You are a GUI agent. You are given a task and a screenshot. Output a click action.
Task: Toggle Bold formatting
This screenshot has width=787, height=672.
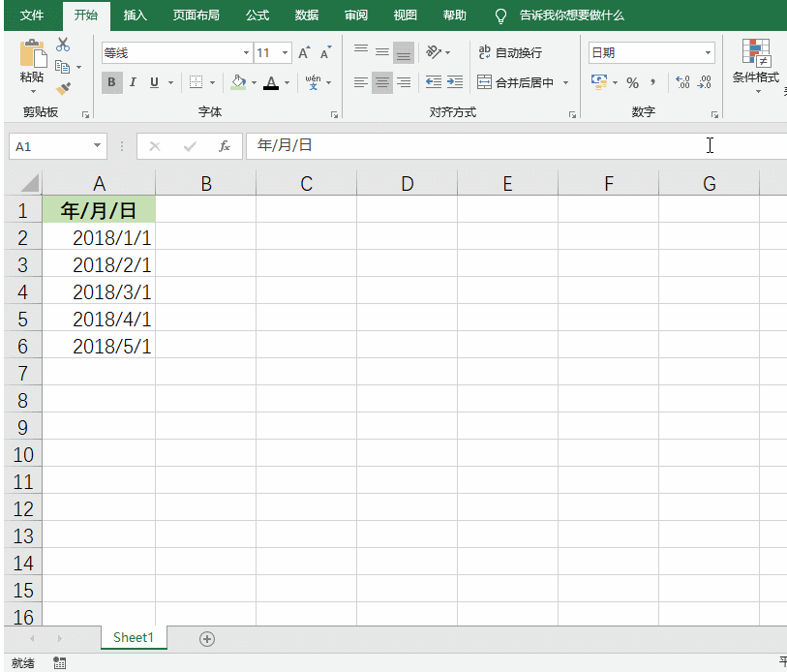click(111, 82)
